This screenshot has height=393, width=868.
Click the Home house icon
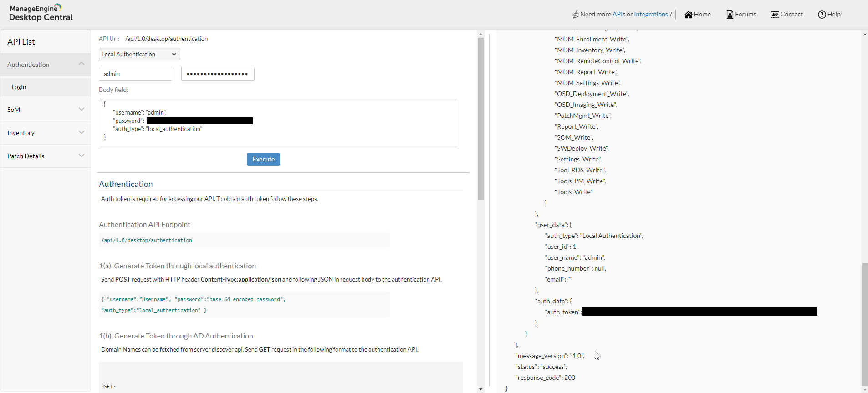tap(689, 15)
